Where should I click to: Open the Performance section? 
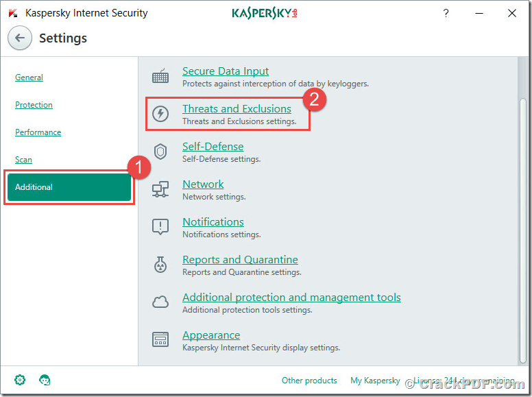click(38, 132)
